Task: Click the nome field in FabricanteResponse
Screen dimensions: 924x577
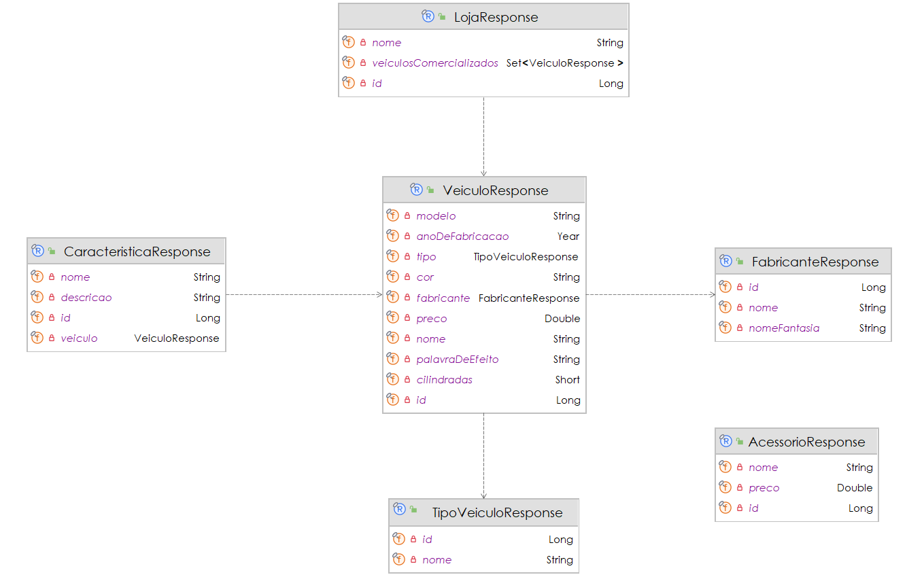Action: pos(763,308)
